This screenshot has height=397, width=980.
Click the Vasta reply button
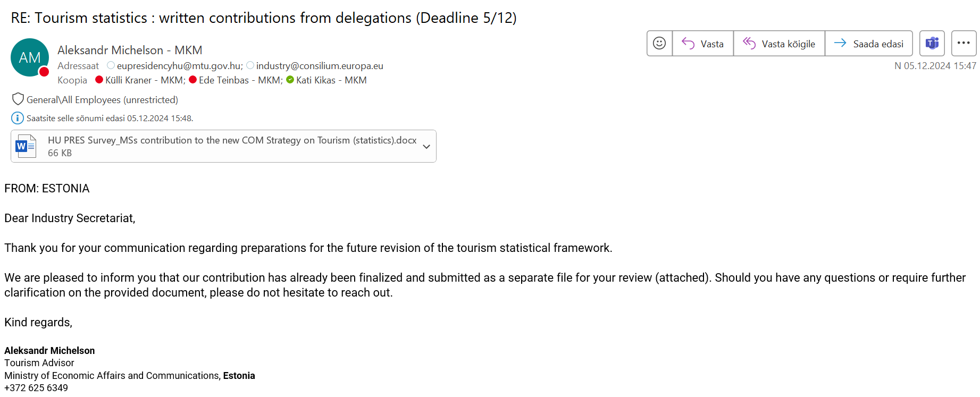[x=703, y=44]
